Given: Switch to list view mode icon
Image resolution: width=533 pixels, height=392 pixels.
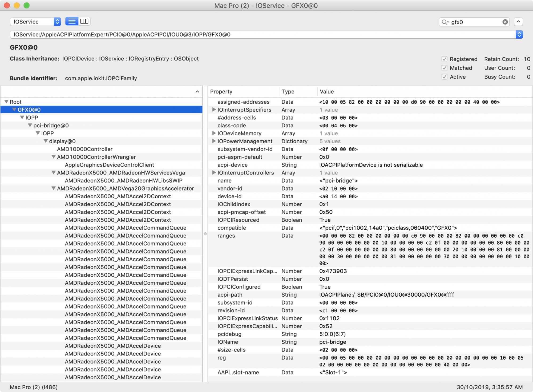Looking at the screenshot, I should tap(72, 21).
